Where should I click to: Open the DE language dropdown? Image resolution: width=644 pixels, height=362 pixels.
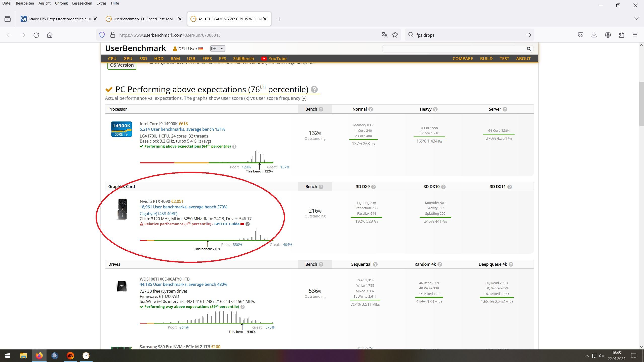pos(218,49)
